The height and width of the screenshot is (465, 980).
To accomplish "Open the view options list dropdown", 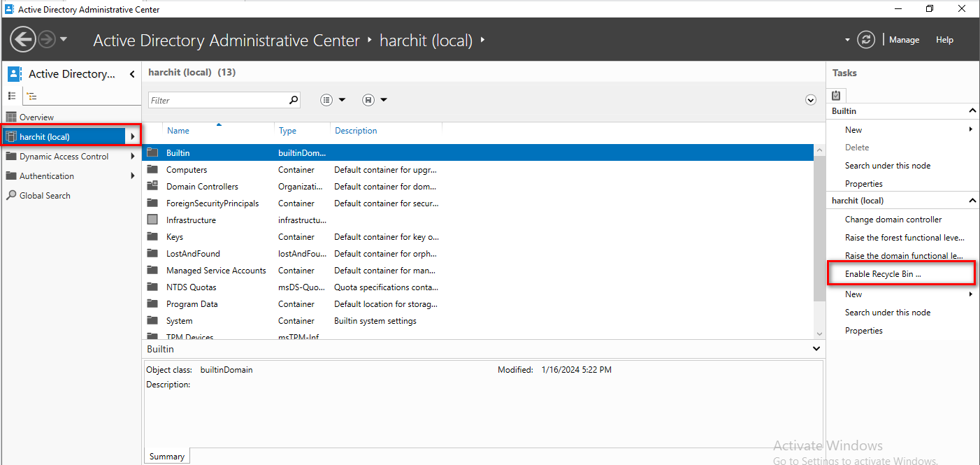I will tap(333, 100).
